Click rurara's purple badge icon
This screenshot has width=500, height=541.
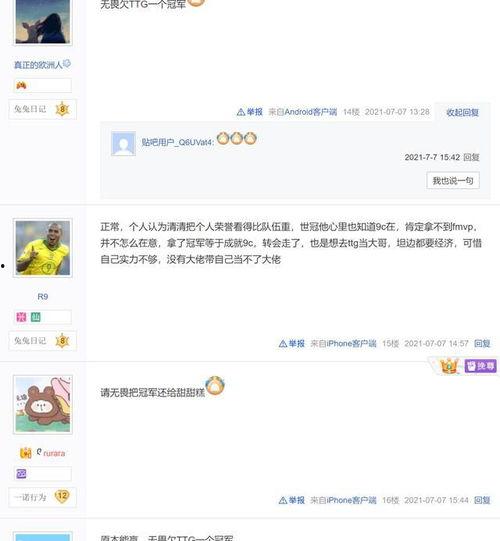coord(21,473)
